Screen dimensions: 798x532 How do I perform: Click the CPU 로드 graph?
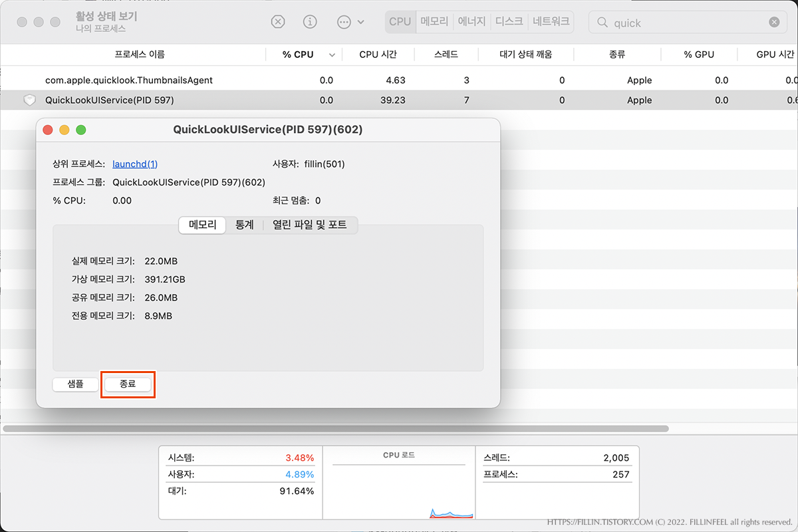[399, 483]
